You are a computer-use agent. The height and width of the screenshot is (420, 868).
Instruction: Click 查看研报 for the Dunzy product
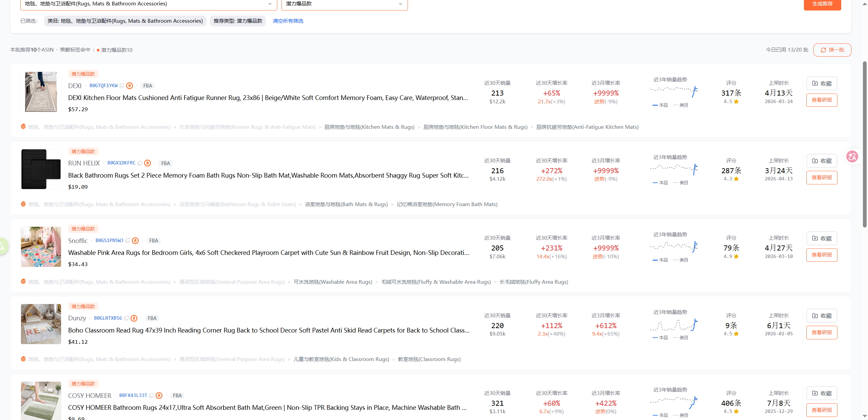pos(822,333)
